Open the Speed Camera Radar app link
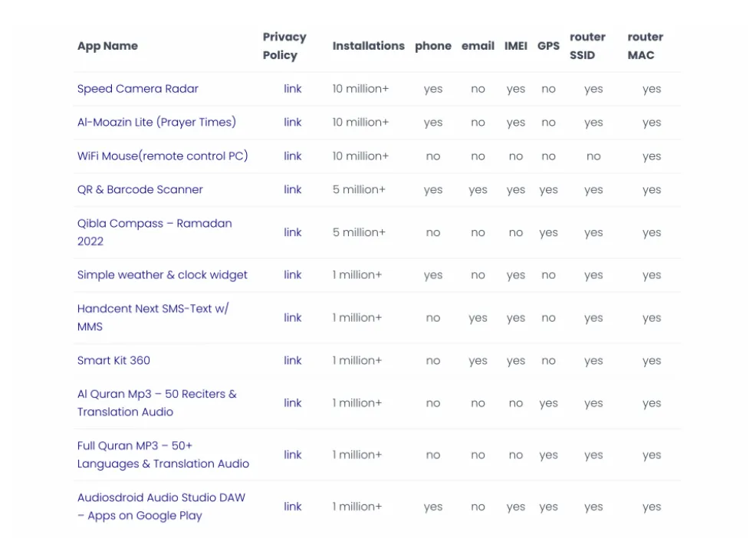 (137, 89)
